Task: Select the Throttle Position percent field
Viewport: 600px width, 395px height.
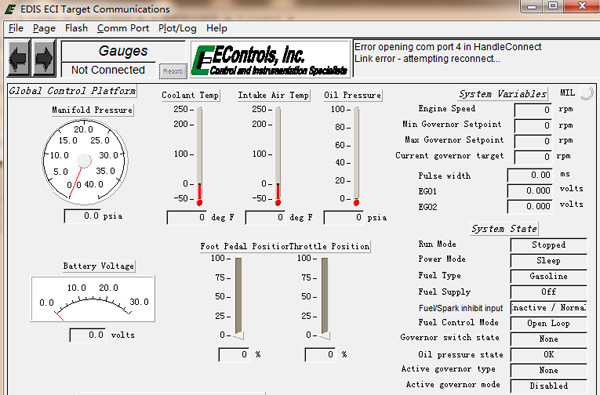Action: pos(320,354)
